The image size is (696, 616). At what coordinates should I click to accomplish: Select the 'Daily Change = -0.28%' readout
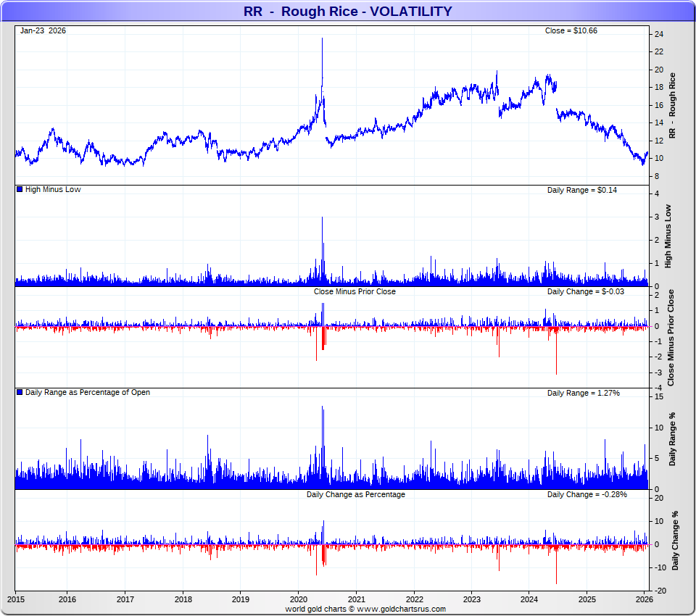[x=587, y=494]
